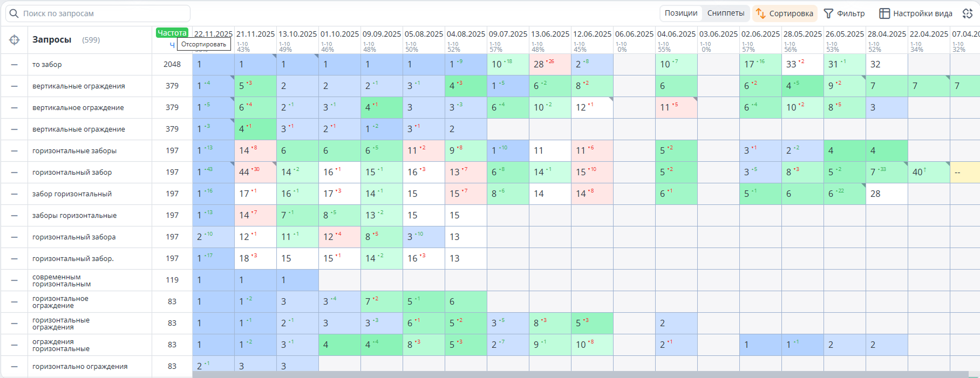Select the 22.11.2025 date column header
The width and height of the screenshot is (980, 378).
tap(213, 34)
